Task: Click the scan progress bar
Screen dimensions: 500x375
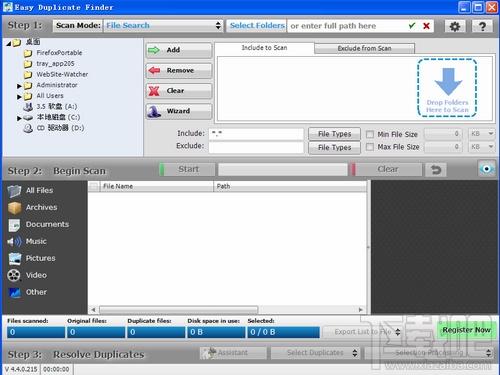Action: point(283,170)
